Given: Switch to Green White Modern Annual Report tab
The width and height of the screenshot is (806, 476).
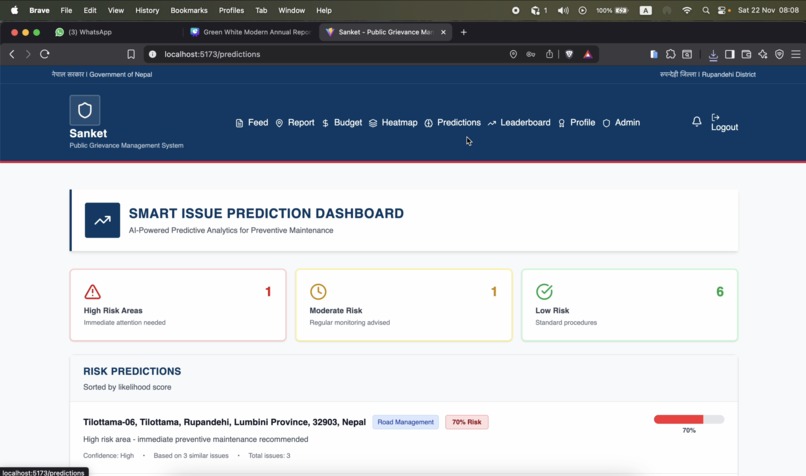Looking at the screenshot, I should [x=251, y=32].
